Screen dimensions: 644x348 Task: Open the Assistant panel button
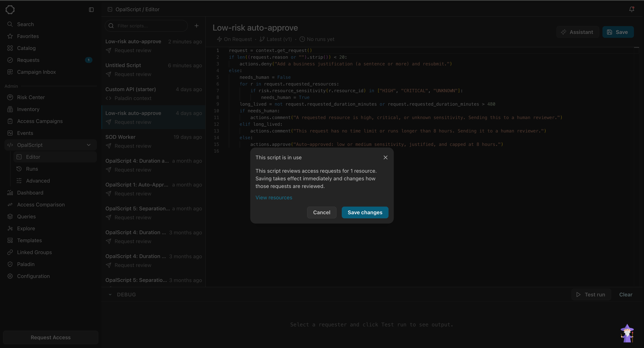click(577, 32)
